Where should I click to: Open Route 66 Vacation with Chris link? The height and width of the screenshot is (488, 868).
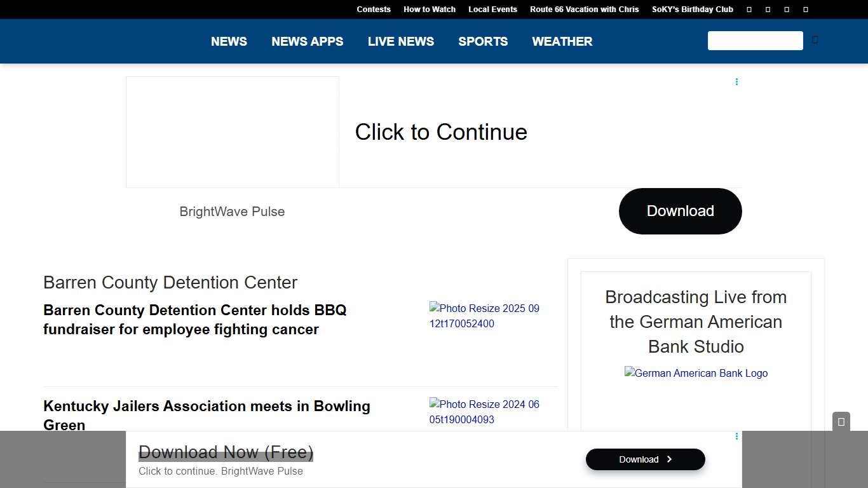tap(584, 10)
